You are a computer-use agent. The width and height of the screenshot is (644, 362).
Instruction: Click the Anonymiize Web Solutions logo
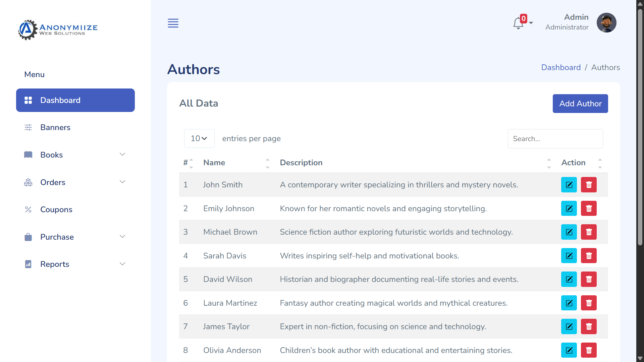click(58, 29)
